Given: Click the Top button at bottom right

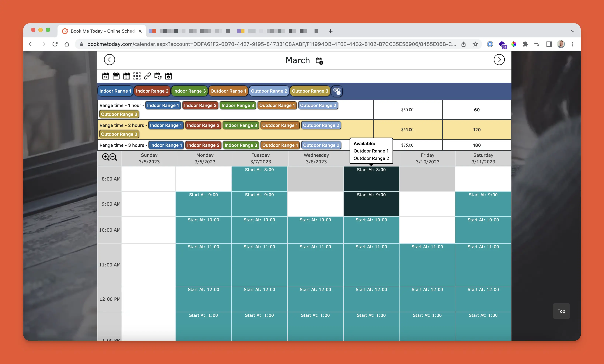Looking at the screenshot, I should click(561, 311).
